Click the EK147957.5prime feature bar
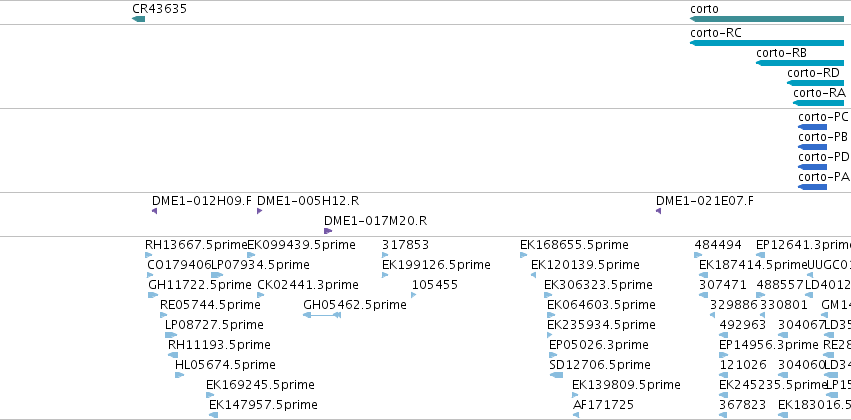This screenshot has width=851, height=420. point(213,415)
